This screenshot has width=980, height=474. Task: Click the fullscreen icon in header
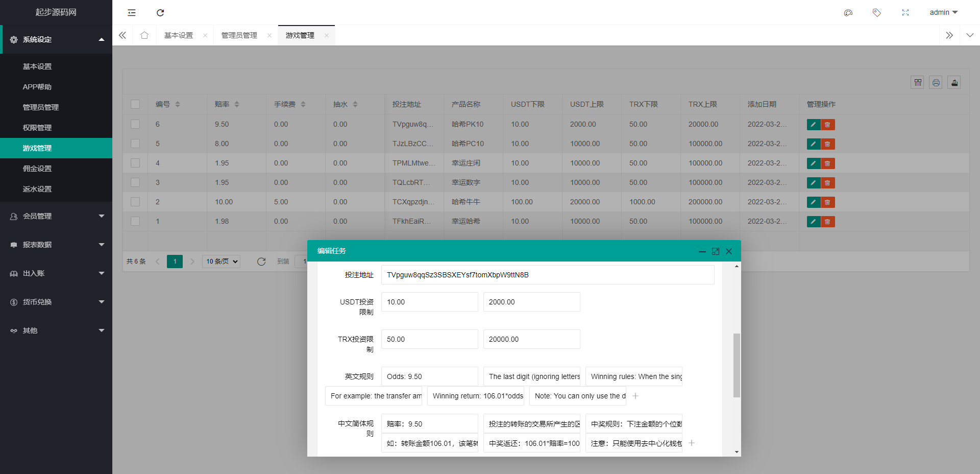[x=905, y=13]
